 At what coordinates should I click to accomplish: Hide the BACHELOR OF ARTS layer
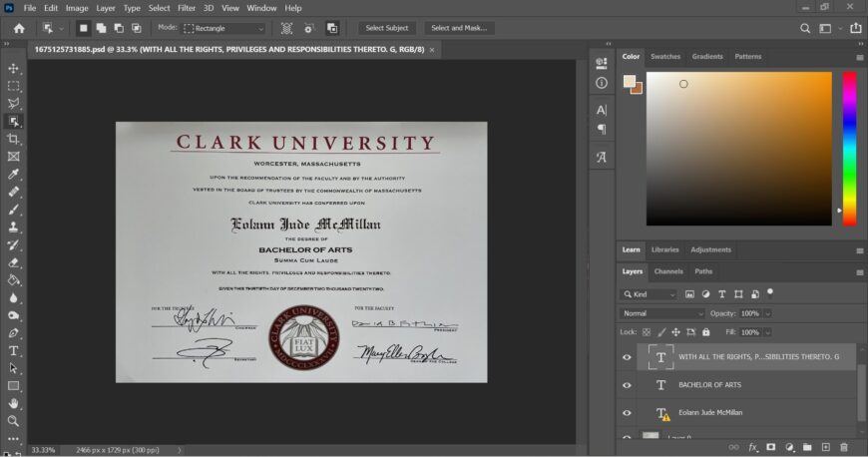pyautogui.click(x=627, y=385)
